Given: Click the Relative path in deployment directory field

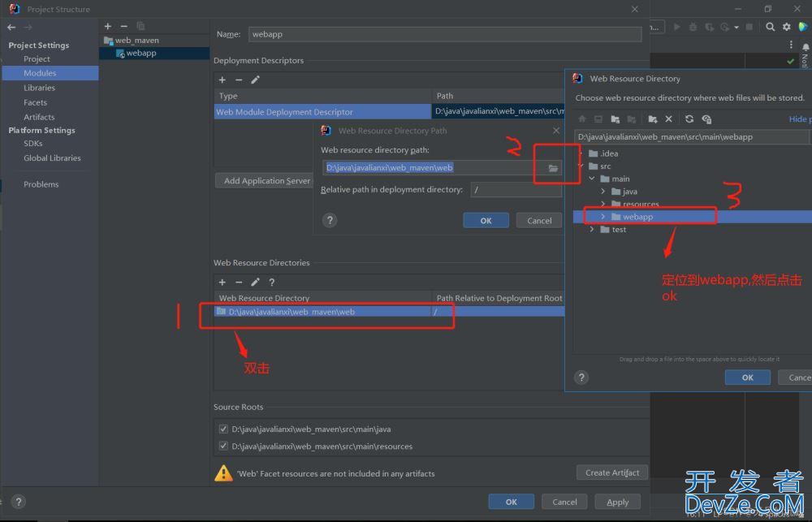Looking at the screenshot, I should coord(516,190).
